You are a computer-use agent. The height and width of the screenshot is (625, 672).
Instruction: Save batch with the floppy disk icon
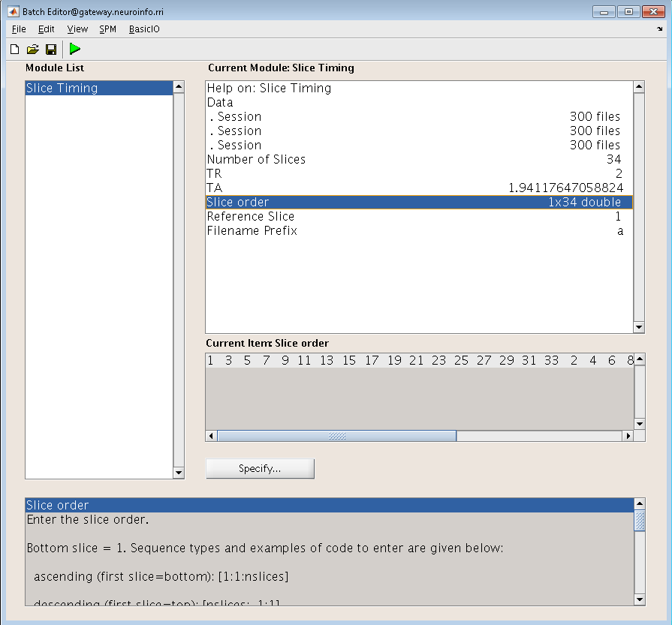[x=51, y=50]
